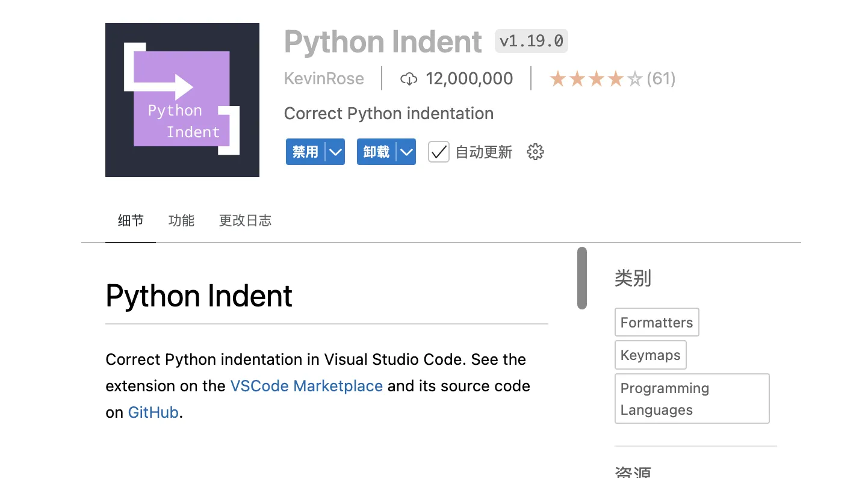Click the v1.19.0 version badge
The width and height of the screenshot is (868, 478).
click(532, 41)
